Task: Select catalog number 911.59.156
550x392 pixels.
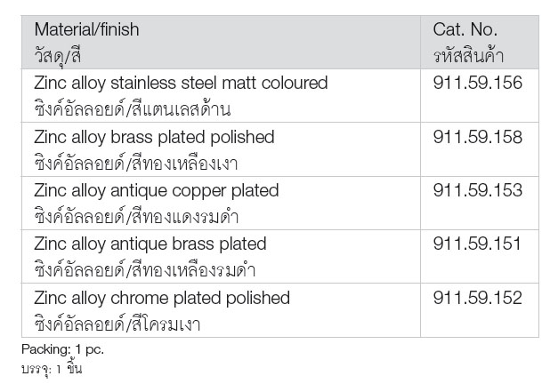Action: pyautogui.click(x=477, y=83)
